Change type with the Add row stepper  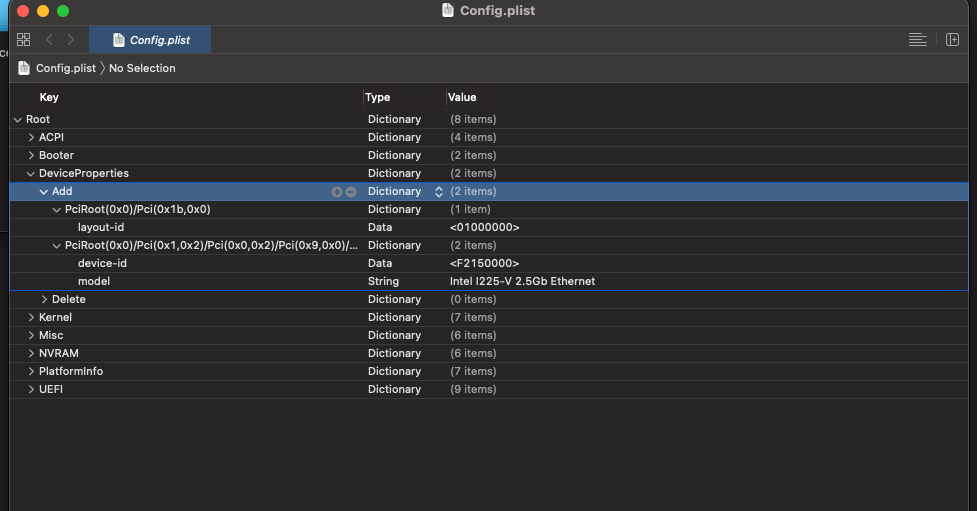[x=438, y=192]
